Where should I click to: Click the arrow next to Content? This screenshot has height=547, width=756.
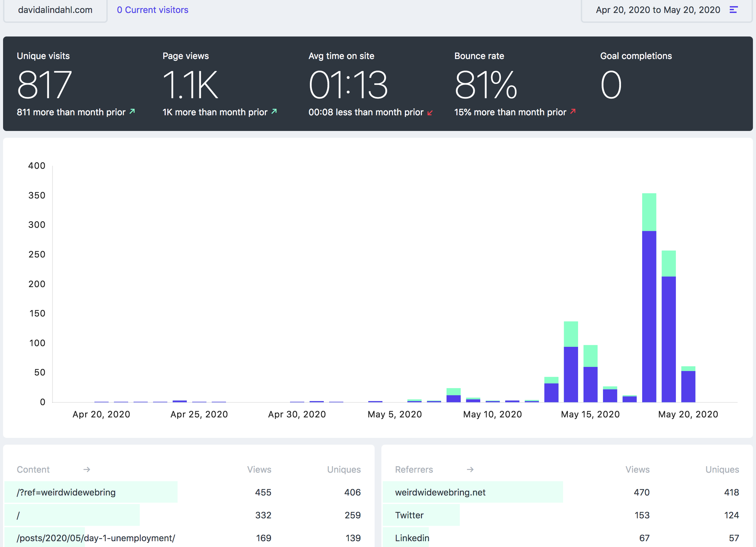click(87, 470)
